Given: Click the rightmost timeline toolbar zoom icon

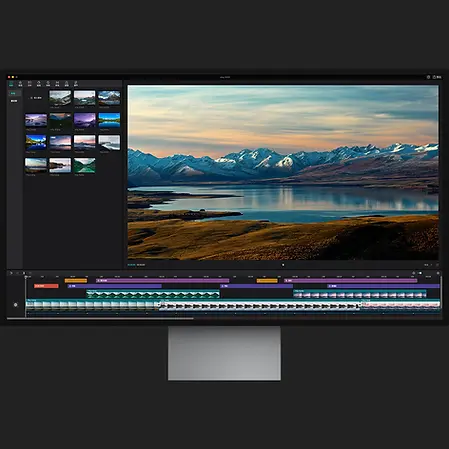Looking at the screenshot, I should pyautogui.click(x=438, y=273).
